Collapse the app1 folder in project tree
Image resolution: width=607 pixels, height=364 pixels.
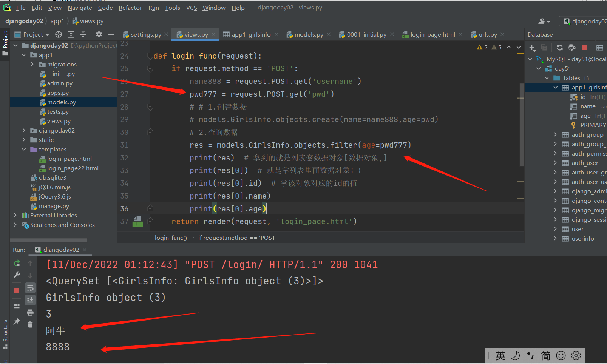pyautogui.click(x=24, y=55)
